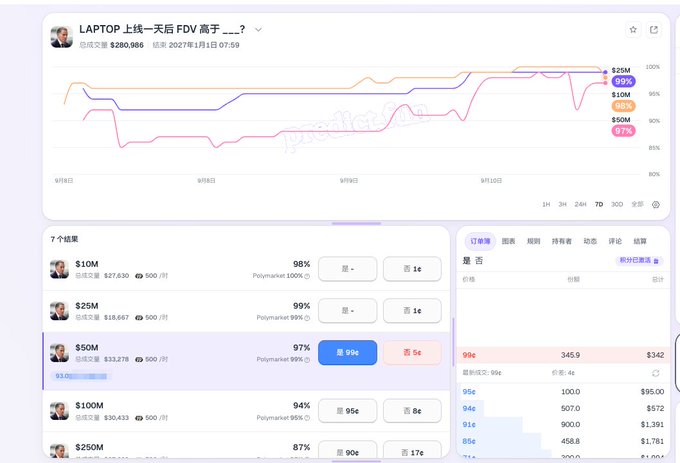Click the 85¢ bid row in order book
Image resolution: width=680 pixels, height=463 pixels.
click(563, 441)
